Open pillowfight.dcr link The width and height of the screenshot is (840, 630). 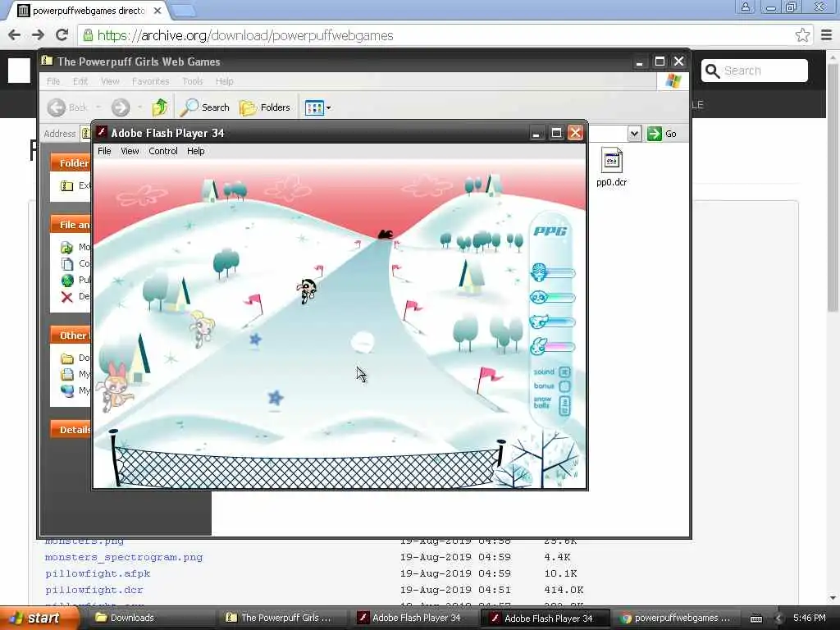coord(94,590)
